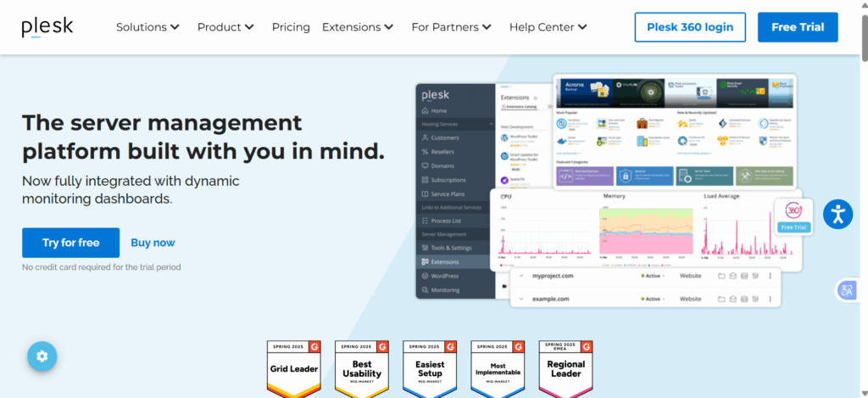
Task: Open the three-dot menu for example.com
Action: (770, 299)
